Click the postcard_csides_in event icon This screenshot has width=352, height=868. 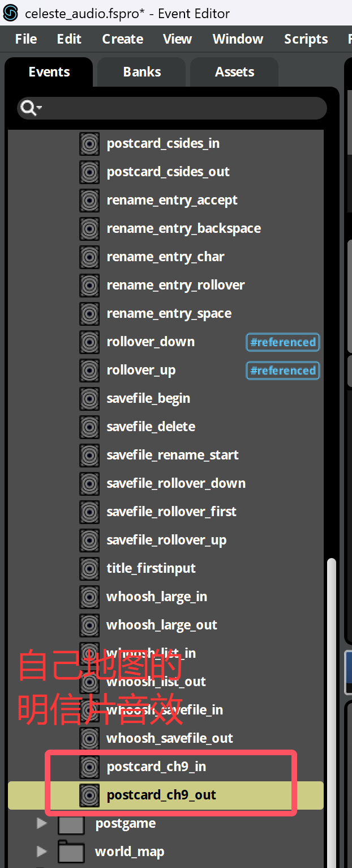pos(89,144)
